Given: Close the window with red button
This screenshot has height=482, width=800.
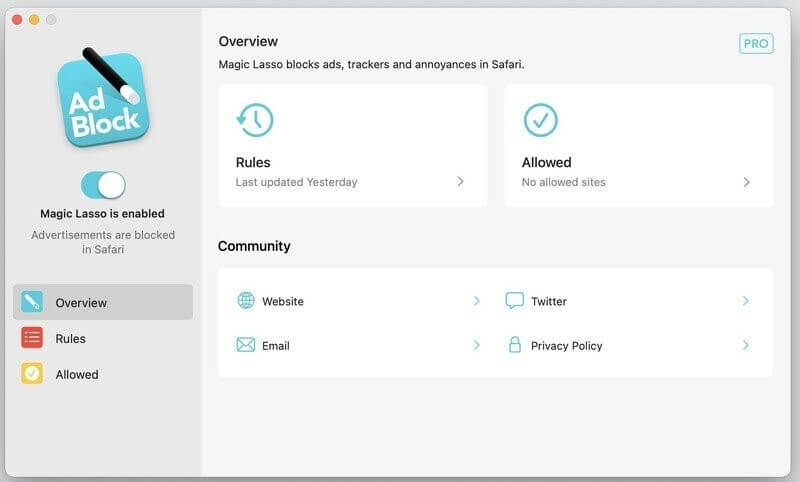Looking at the screenshot, I should (17, 20).
